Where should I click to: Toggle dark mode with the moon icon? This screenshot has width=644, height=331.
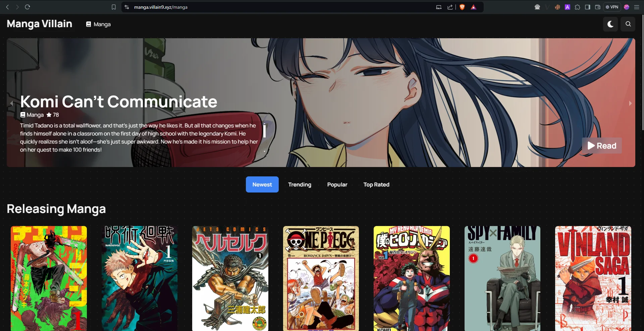(610, 24)
